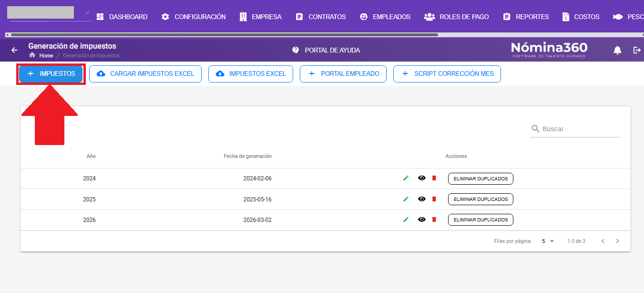644x293 pixels.
Task: Select the date 2025-05-16 cell
Action: (x=257, y=199)
